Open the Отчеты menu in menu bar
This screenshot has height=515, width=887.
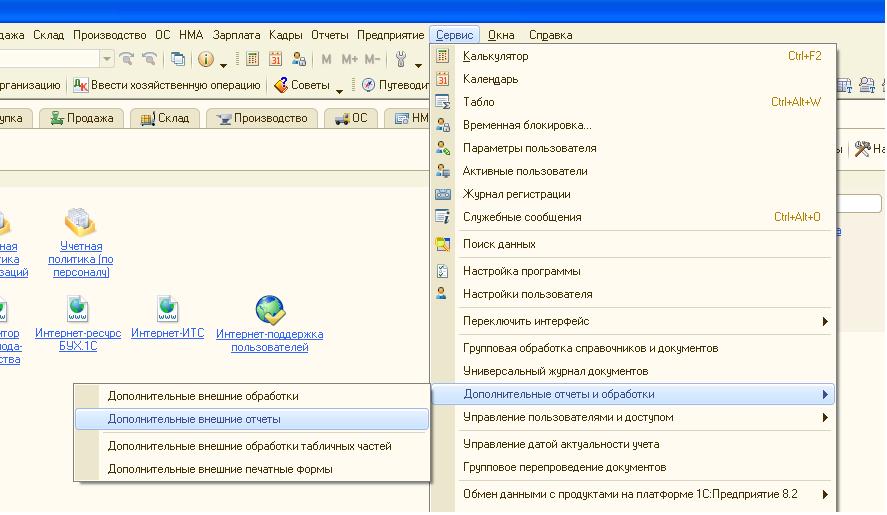329,35
